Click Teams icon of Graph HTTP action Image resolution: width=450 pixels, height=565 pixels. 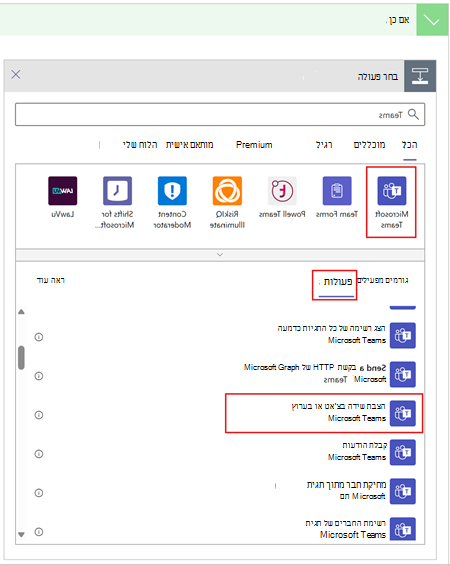[x=403, y=374]
